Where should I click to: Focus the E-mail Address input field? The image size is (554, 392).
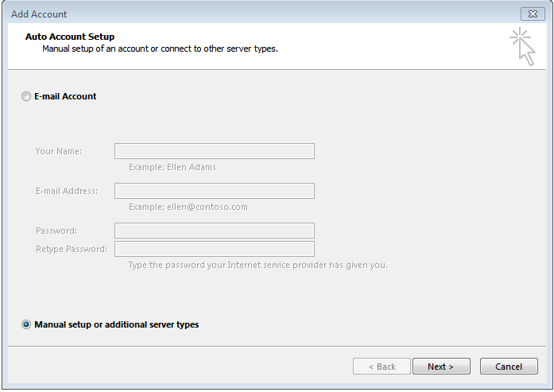click(x=214, y=191)
